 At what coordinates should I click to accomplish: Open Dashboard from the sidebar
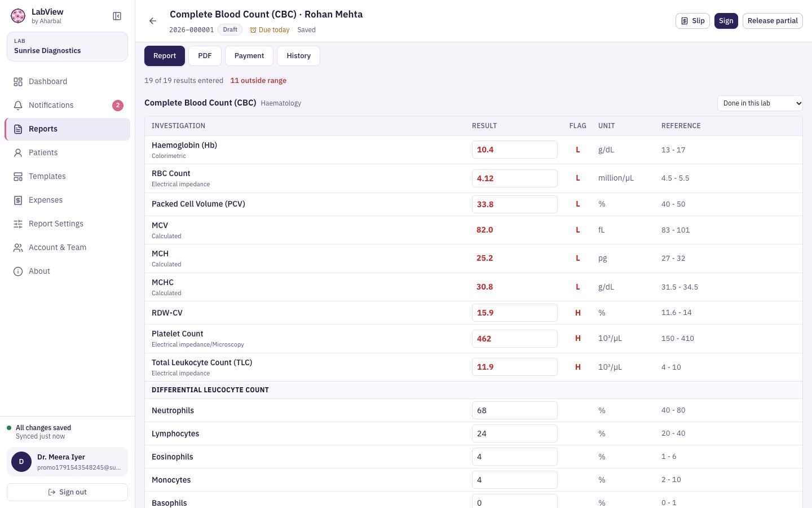(67, 82)
